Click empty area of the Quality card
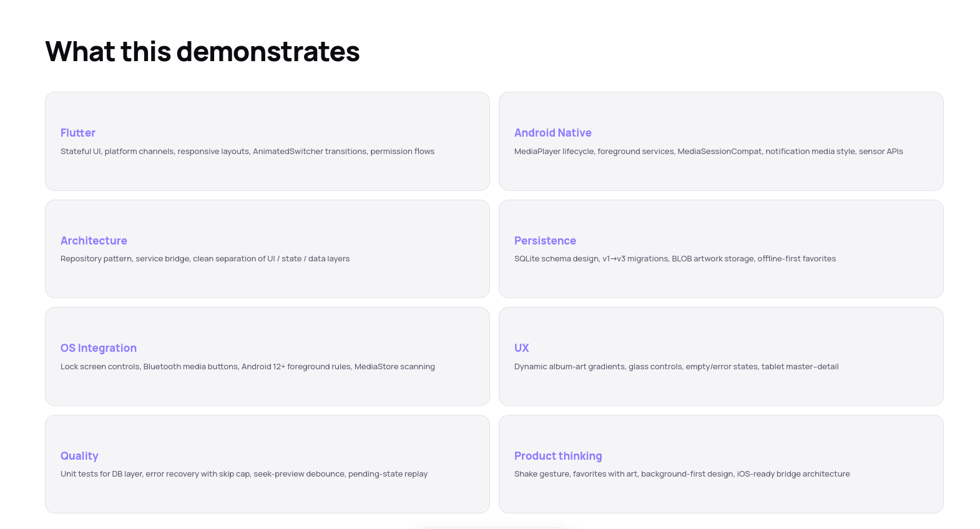The width and height of the screenshot is (980, 529). (x=267, y=496)
